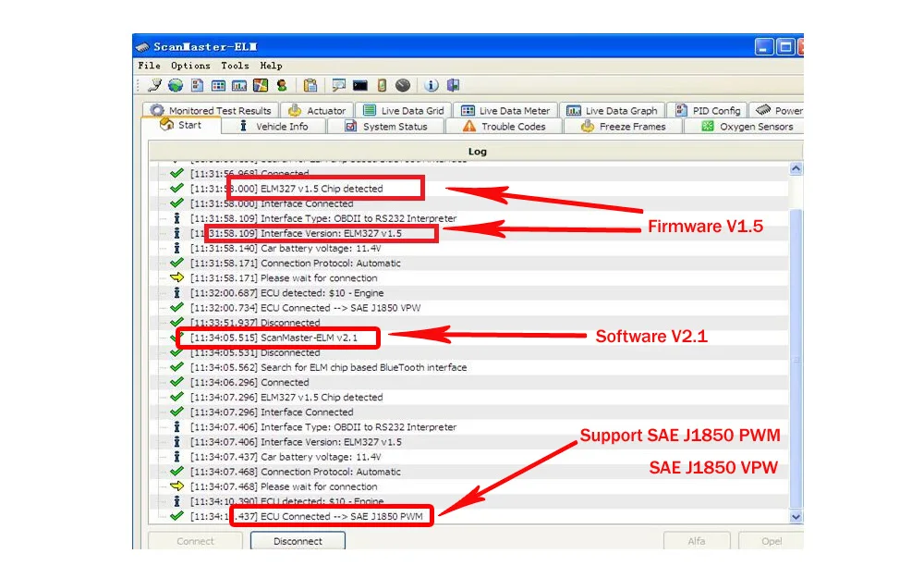This screenshot has width=924, height=578.
Task: Click the Log column header
Action: 476,152
